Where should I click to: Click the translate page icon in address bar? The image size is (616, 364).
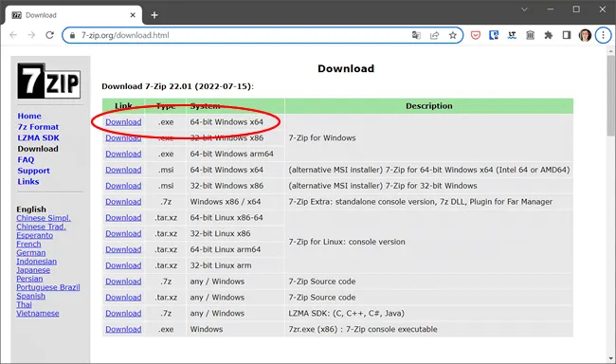click(416, 35)
